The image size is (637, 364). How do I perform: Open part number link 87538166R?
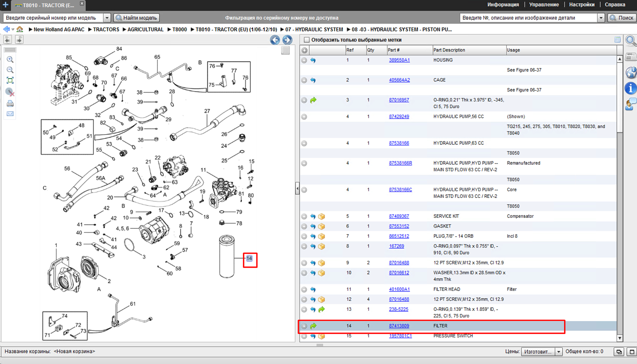coord(400,163)
